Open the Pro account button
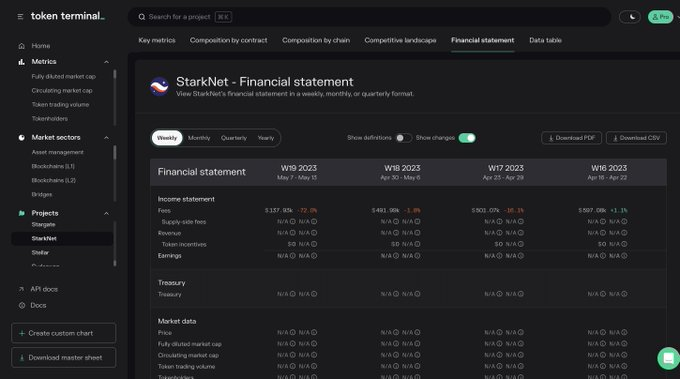680x379 pixels. pyautogui.click(x=660, y=17)
